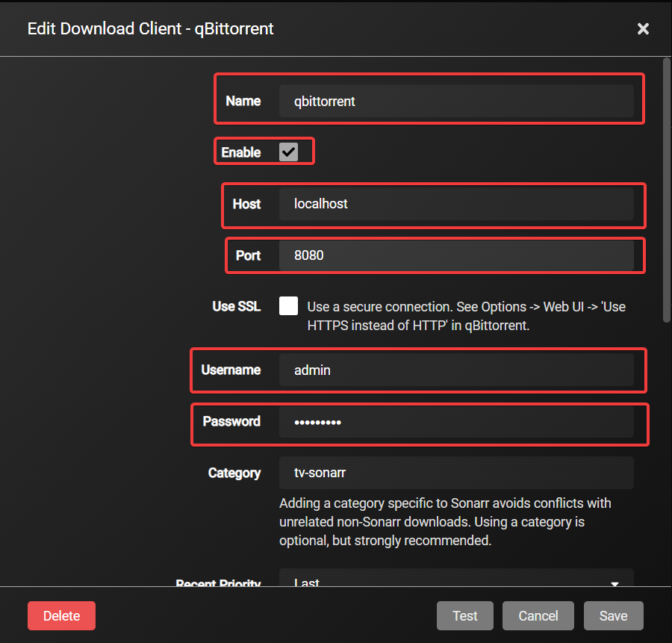Screen dimensions: 672x643
Task: Click the 'Category' field label
Action: [x=234, y=473]
